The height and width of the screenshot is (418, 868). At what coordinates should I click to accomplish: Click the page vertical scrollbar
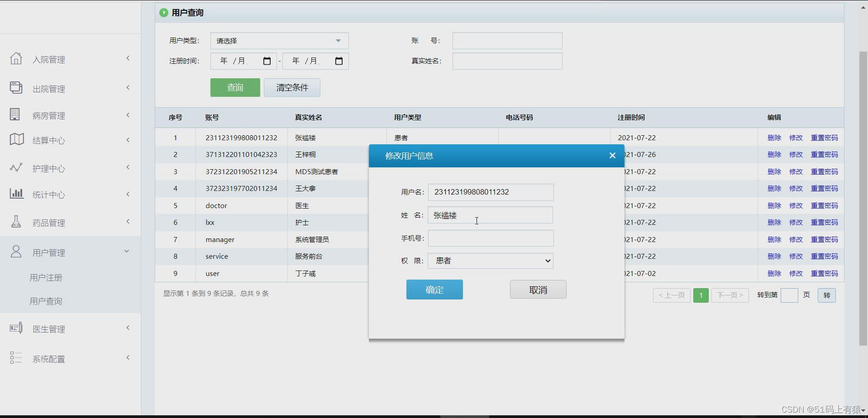click(x=863, y=199)
